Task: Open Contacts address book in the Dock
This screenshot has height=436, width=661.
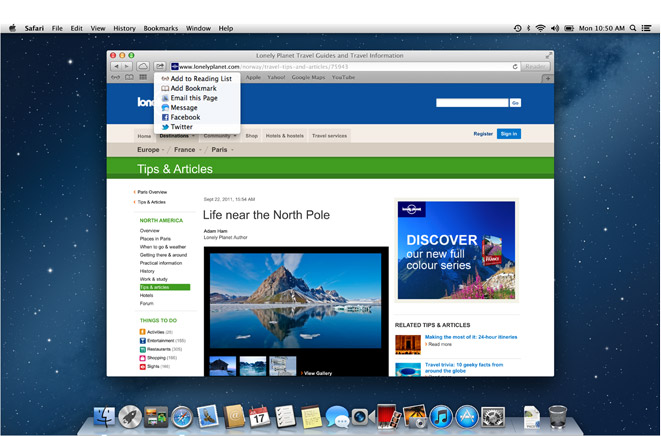Action: pos(234,417)
